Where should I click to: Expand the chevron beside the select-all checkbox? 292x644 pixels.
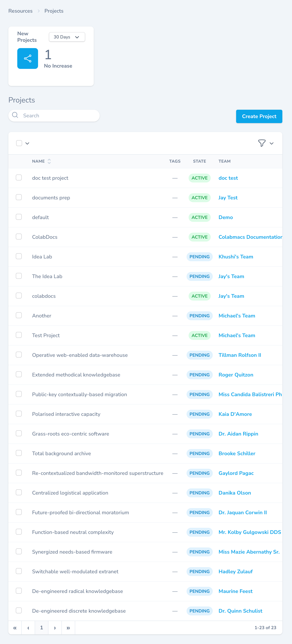27,143
